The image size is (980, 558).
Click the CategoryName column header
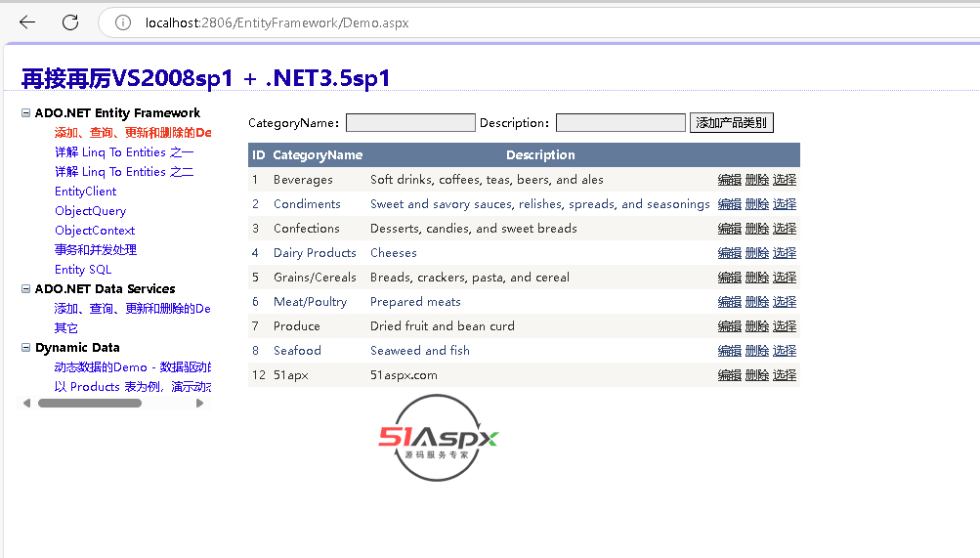[318, 155]
